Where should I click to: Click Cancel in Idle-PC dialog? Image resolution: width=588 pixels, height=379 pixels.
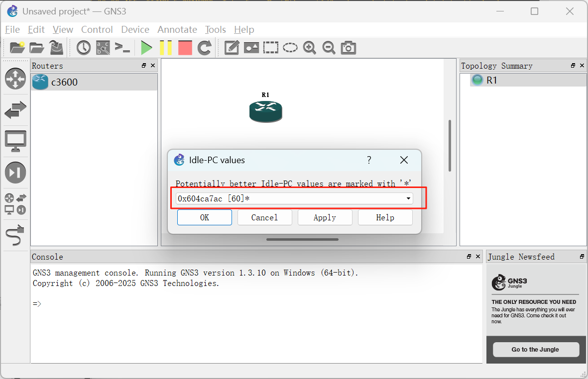[265, 217]
